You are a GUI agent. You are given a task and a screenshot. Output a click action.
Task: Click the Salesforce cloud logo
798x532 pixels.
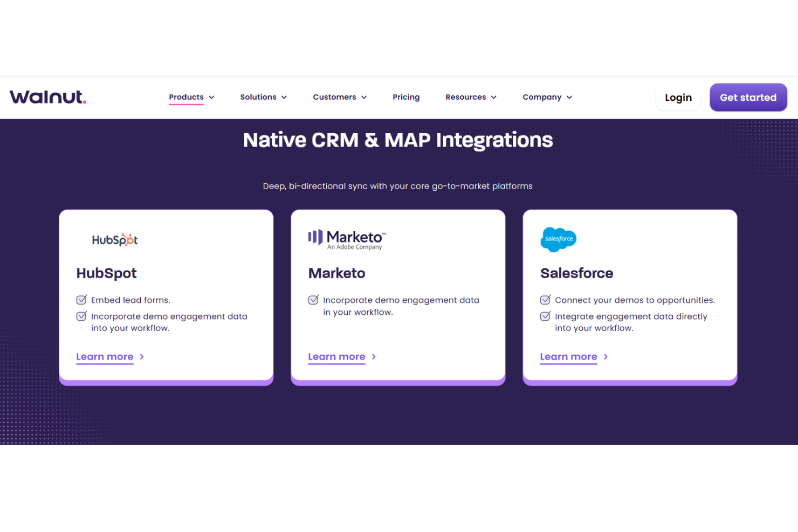pos(558,239)
